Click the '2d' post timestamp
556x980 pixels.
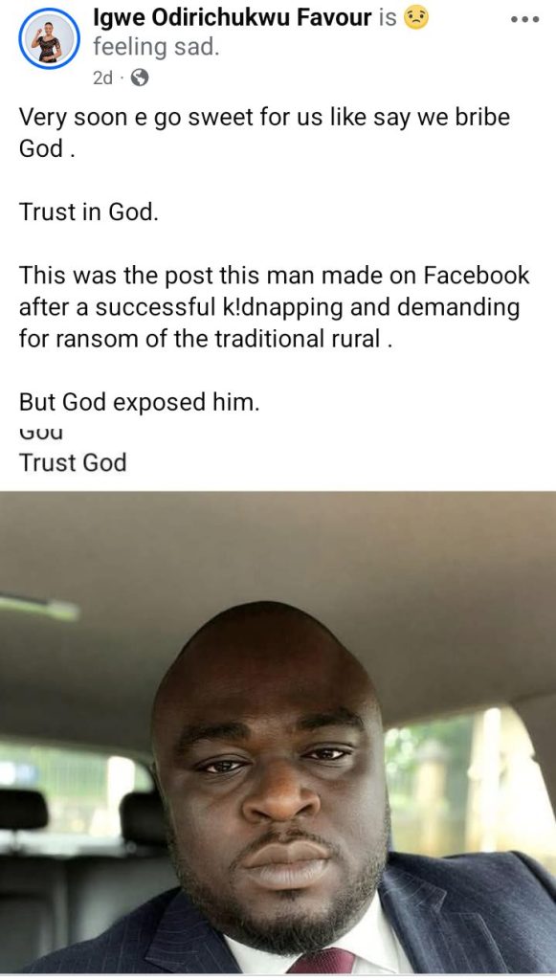102,78
